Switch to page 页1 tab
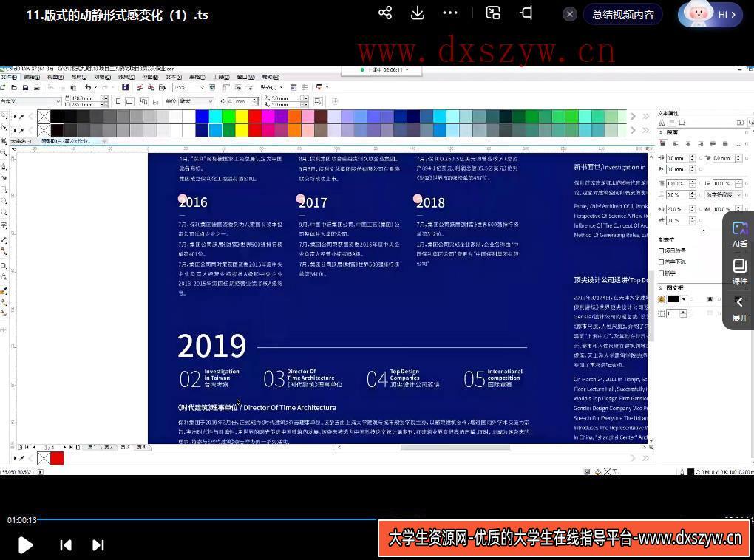Image resolution: width=754 pixels, height=560 pixels. 92,447
